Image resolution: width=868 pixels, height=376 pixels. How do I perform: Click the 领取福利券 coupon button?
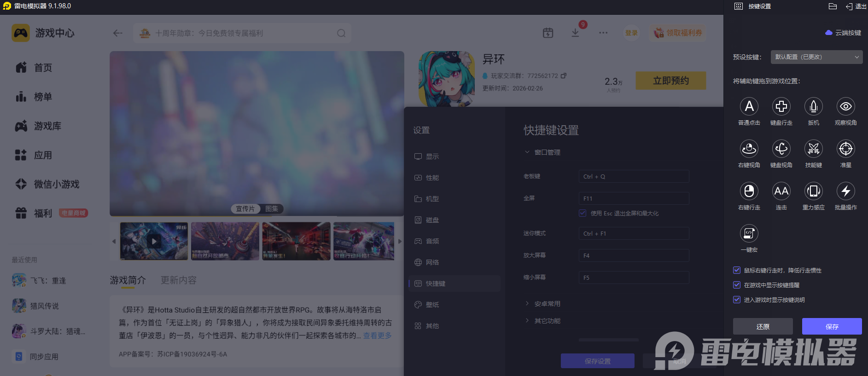click(x=678, y=33)
